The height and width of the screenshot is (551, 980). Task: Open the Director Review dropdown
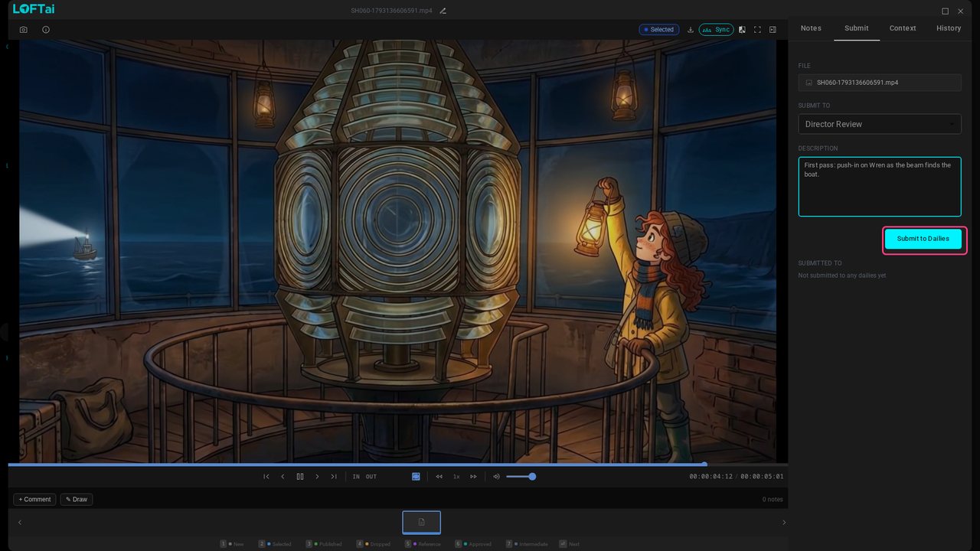[x=880, y=124]
